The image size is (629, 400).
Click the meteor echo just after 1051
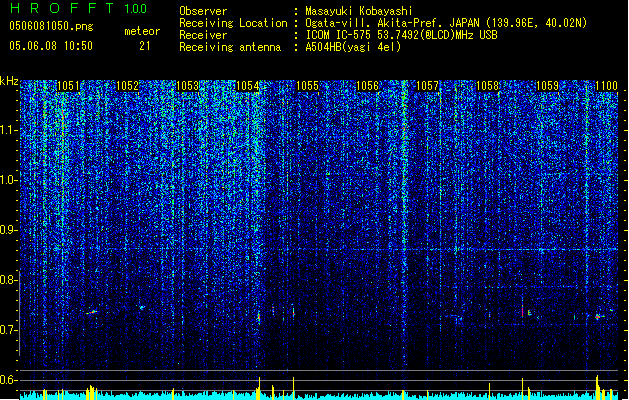click(92, 312)
